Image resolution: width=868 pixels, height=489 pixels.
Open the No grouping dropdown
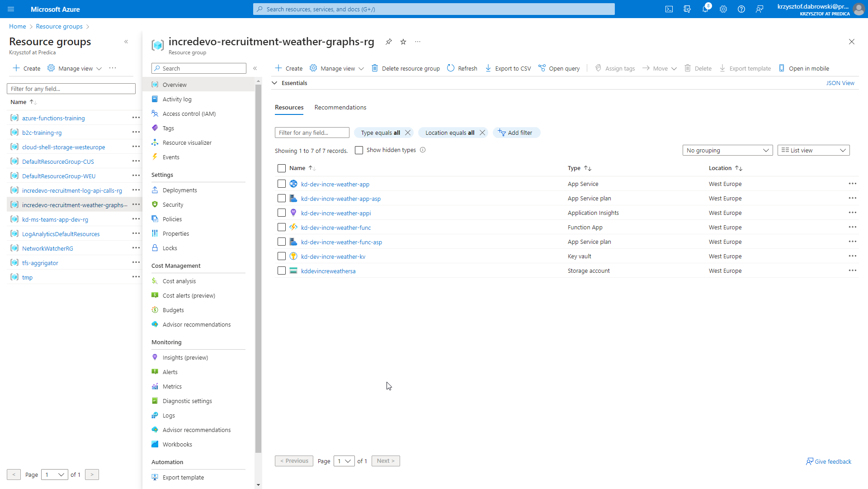(x=727, y=150)
